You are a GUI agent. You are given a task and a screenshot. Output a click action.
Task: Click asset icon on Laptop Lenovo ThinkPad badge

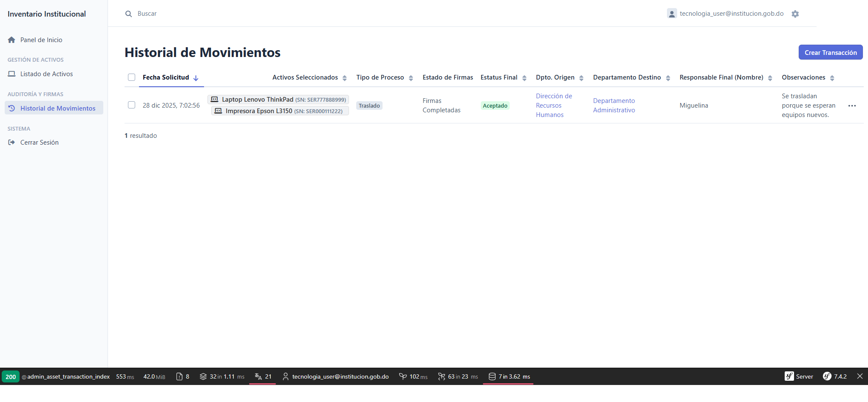pyautogui.click(x=215, y=99)
